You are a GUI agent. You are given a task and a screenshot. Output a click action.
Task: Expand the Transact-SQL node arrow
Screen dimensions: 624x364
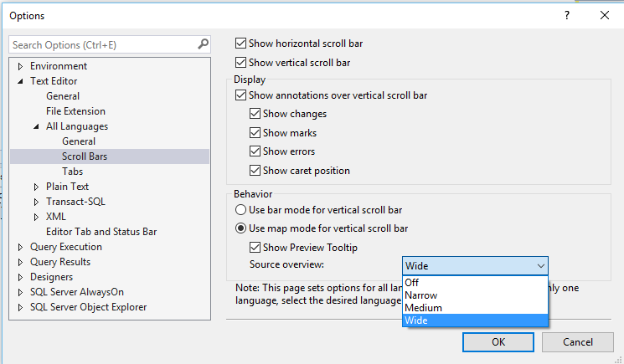click(37, 202)
